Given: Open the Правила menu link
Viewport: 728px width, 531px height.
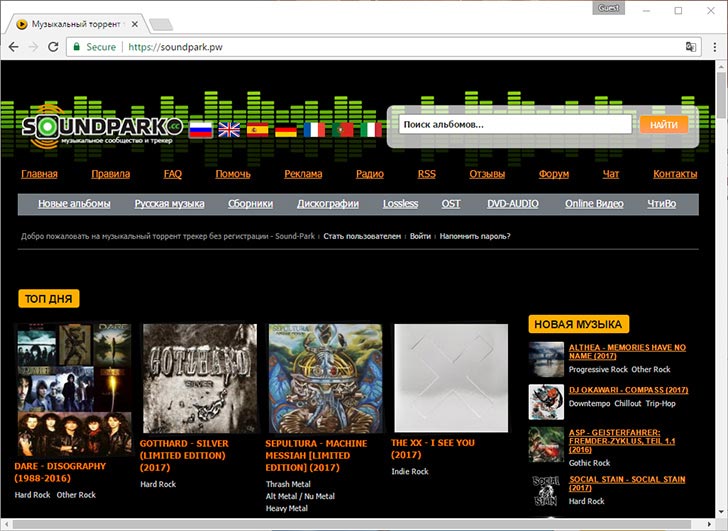Looking at the screenshot, I should click(110, 174).
